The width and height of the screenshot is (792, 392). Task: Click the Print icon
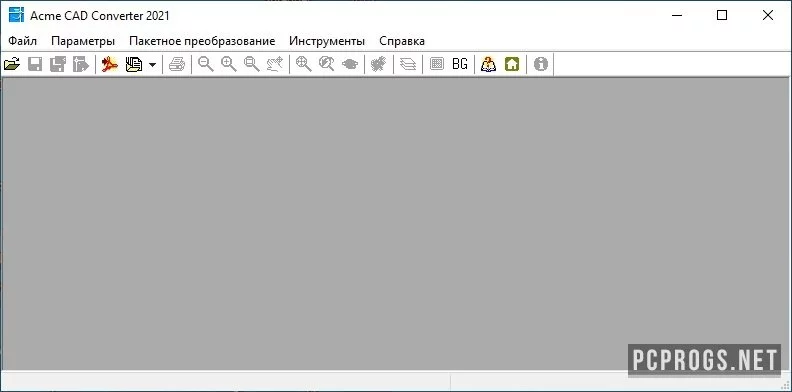tap(177, 64)
